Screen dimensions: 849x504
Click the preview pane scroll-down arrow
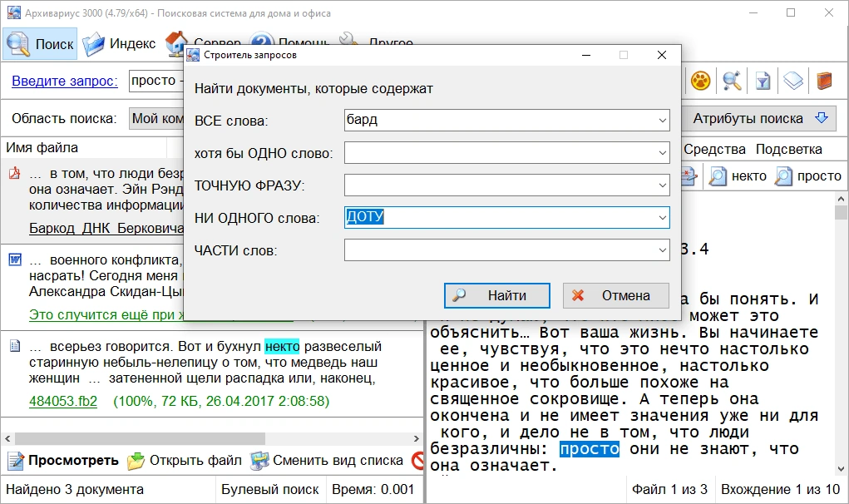click(841, 469)
